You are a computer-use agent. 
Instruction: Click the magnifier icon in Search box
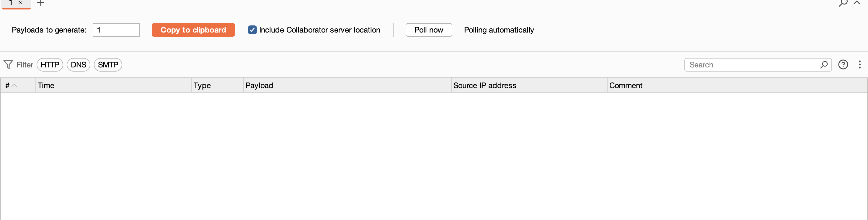(x=824, y=64)
